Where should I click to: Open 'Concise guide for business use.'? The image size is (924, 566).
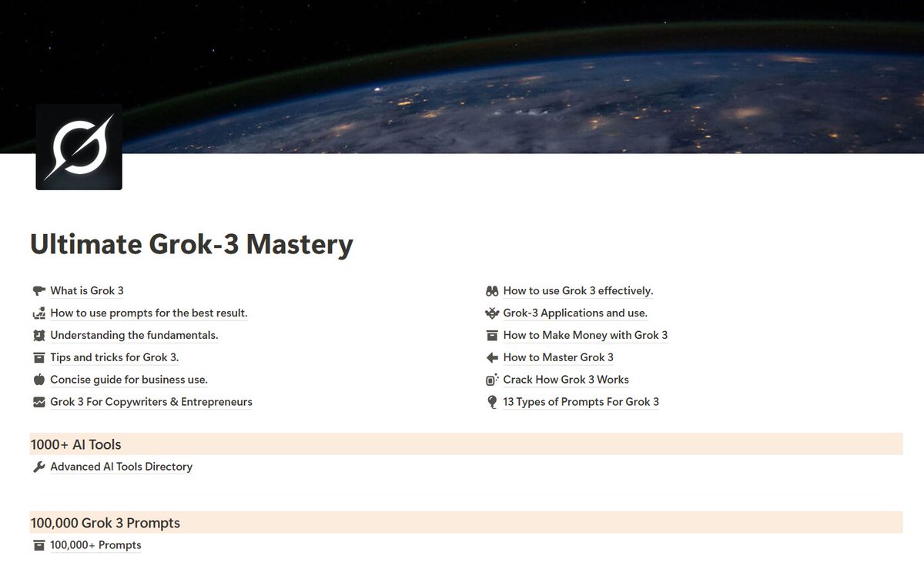pyautogui.click(x=129, y=380)
